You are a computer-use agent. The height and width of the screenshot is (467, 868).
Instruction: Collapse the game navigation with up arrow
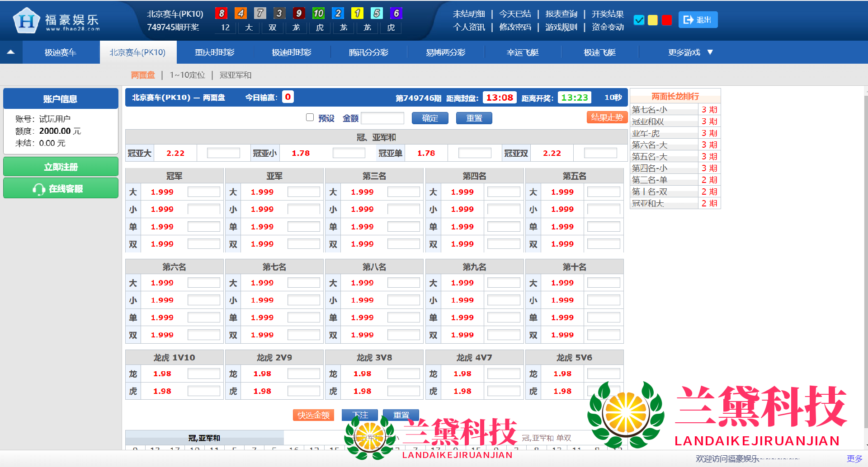point(11,52)
